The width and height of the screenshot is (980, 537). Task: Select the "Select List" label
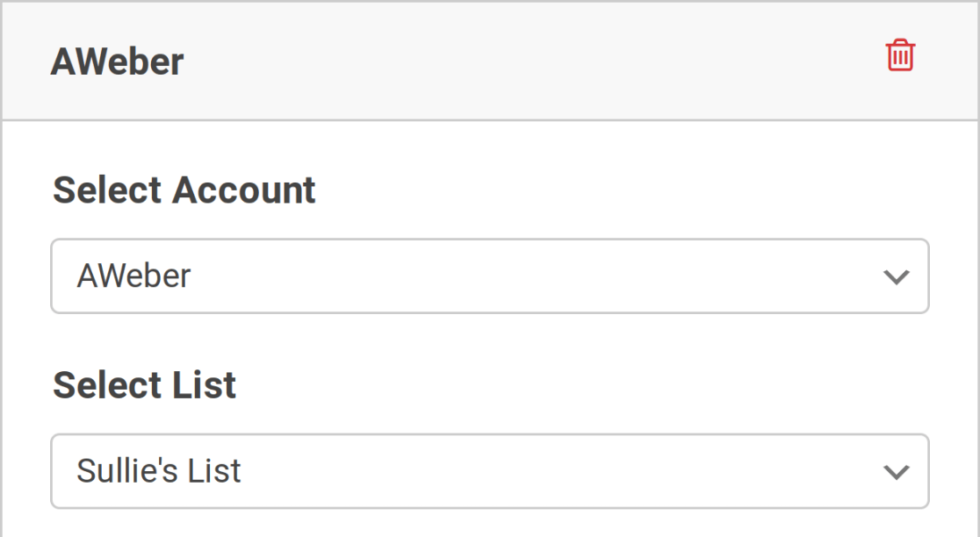144,384
